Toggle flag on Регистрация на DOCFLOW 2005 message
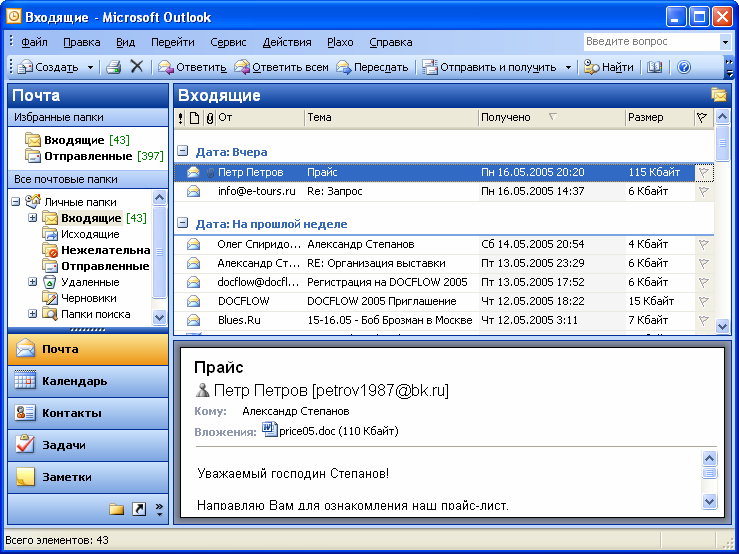The height and width of the screenshot is (554, 739). click(703, 282)
